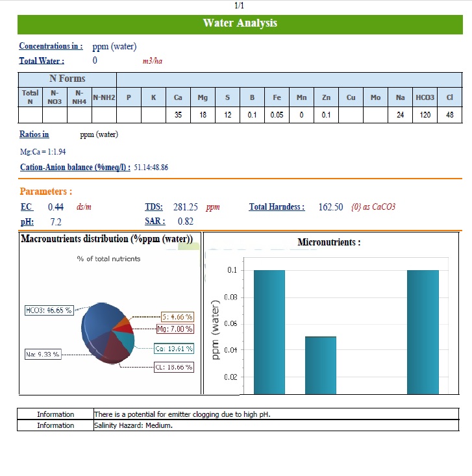Image resolution: width=472 pixels, height=476 pixels.
Task: Select the 'Cu' column header
Action: pos(351,97)
